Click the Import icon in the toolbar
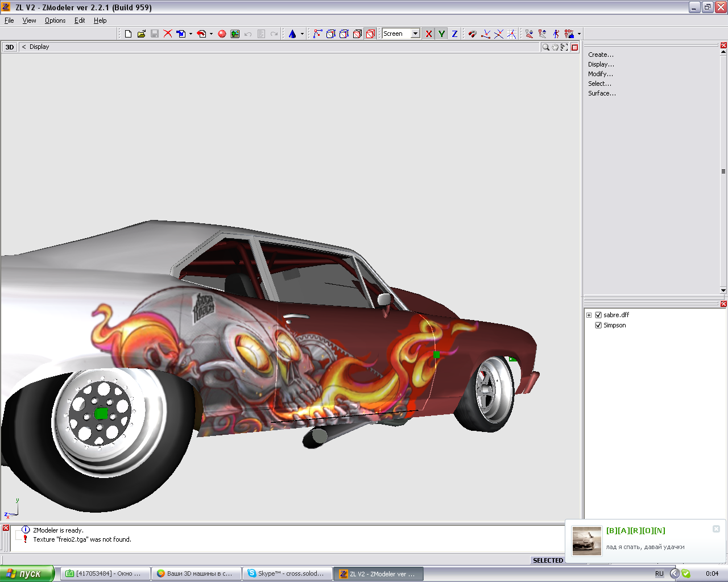Image resolution: width=728 pixels, height=582 pixels. click(x=181, y=34)
